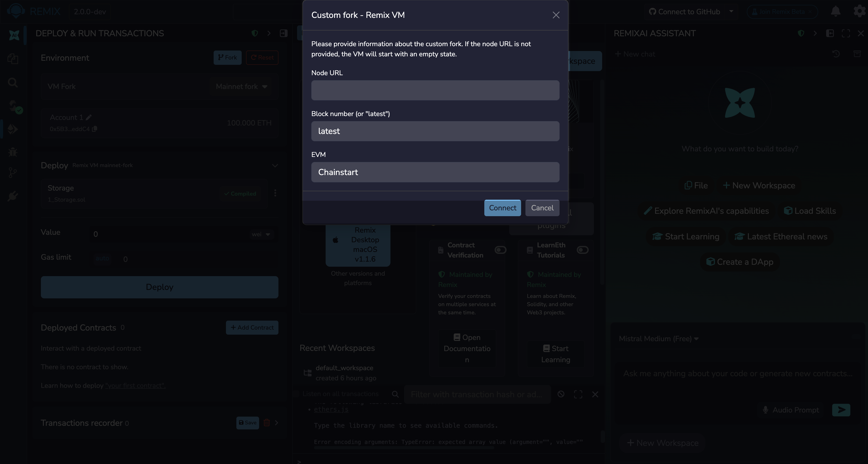Open Deploy & Run sidebar icon

(13, 129)
